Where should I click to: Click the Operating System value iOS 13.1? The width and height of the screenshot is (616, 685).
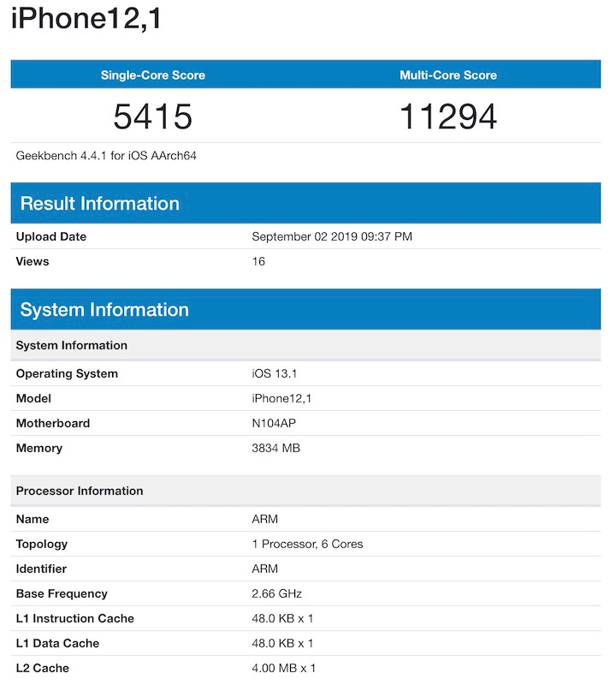(274, 373)
